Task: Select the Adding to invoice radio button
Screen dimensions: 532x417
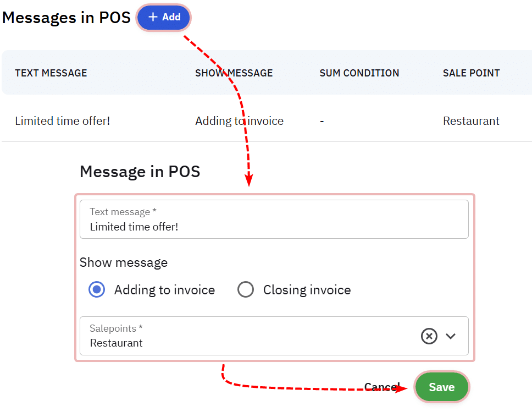Action: 97,290
